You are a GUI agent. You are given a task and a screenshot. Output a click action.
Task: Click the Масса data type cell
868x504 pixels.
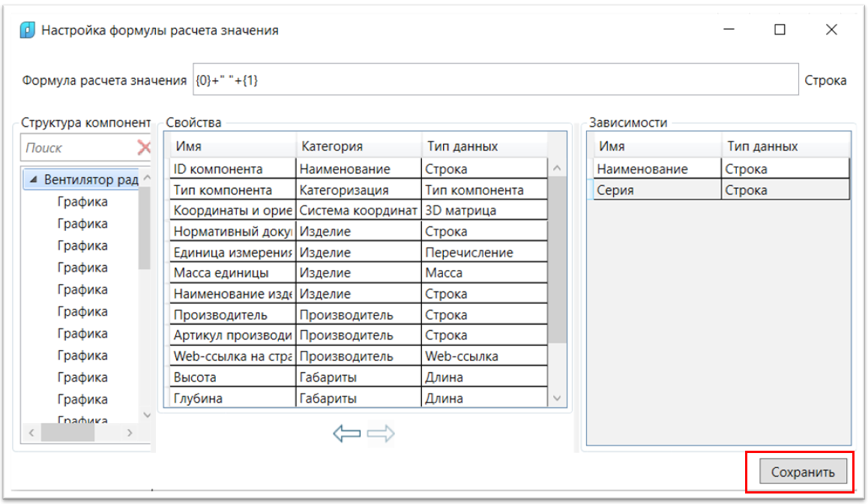[484, 273]
